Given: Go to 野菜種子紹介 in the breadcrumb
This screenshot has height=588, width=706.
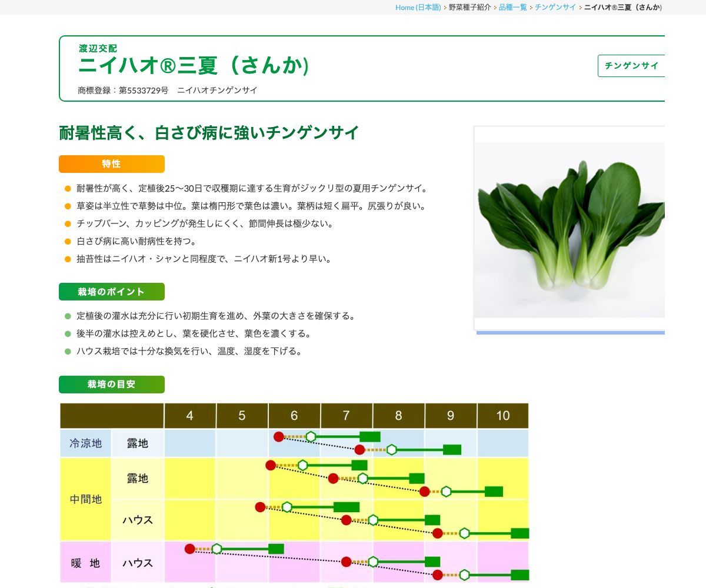Looking at the screenshot, I should click(x=469, y=7).
